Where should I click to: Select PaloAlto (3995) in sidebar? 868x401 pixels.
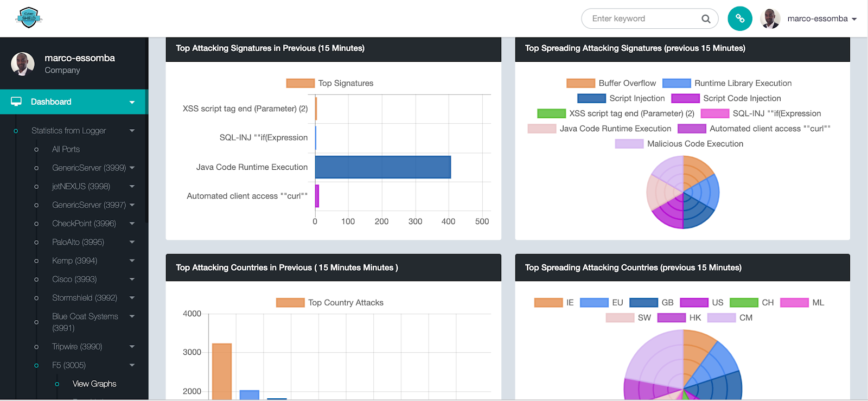(x=78, y=242)
